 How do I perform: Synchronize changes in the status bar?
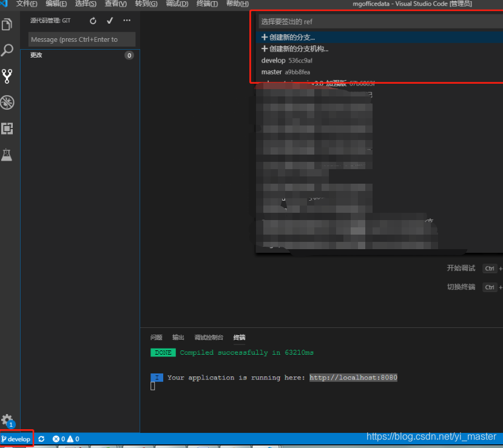click(x=41, y=439)
